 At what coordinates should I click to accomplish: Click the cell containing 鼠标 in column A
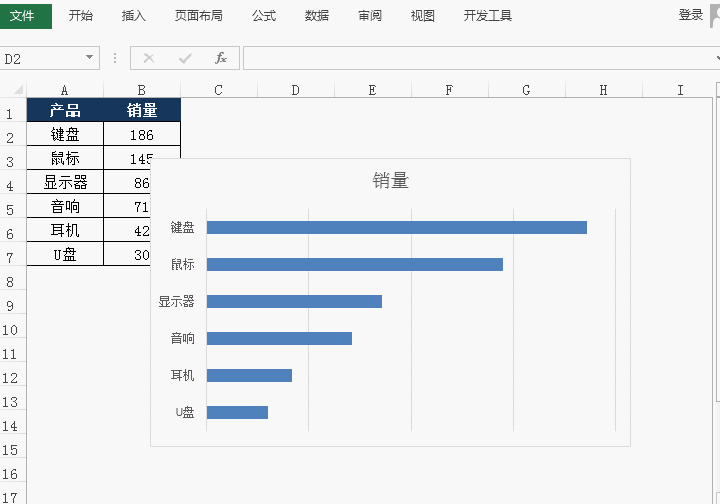pyautogui.click(x=65, y=158)
